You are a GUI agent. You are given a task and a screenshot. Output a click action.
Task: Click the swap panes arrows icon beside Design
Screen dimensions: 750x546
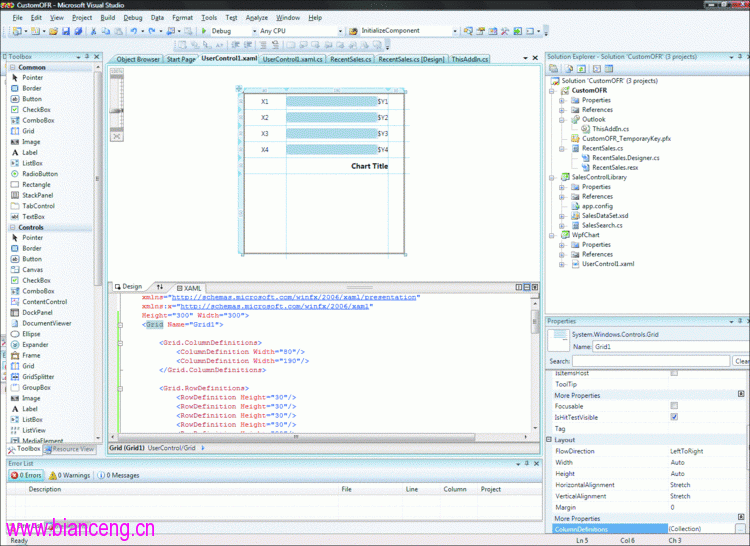pos(160,287)
